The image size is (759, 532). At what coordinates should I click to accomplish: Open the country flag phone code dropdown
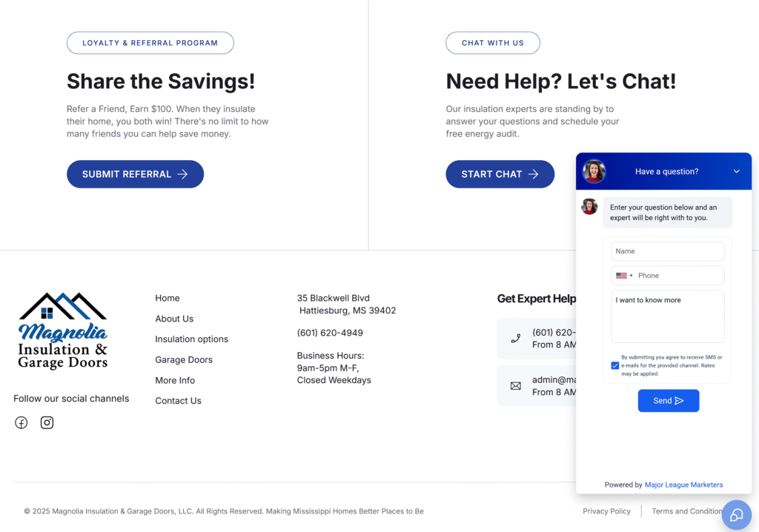[624, 276]
